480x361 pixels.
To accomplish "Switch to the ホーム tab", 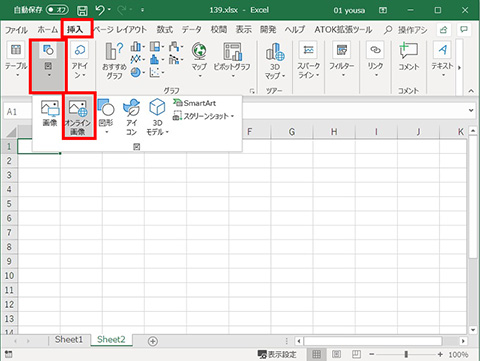I will coord(47,30).
